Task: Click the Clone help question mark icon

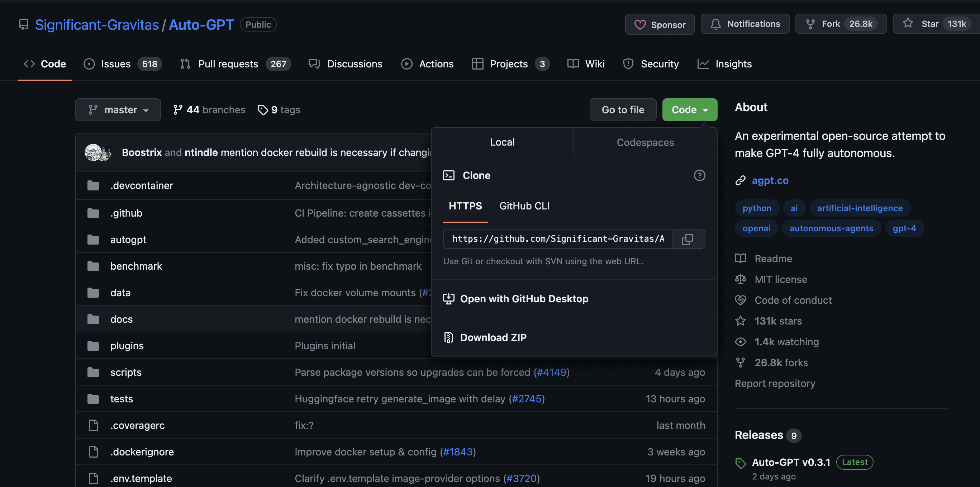Action: pyautogui.click(x=699, y=175)
